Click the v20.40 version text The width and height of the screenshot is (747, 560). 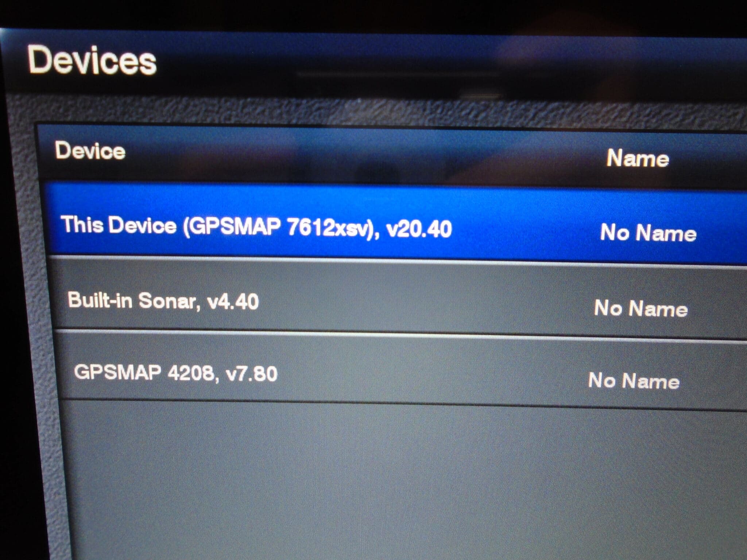click(x=419, y=229)
